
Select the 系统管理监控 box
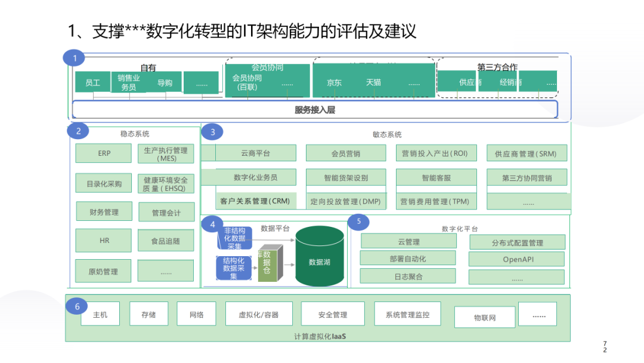click(407, 314)
